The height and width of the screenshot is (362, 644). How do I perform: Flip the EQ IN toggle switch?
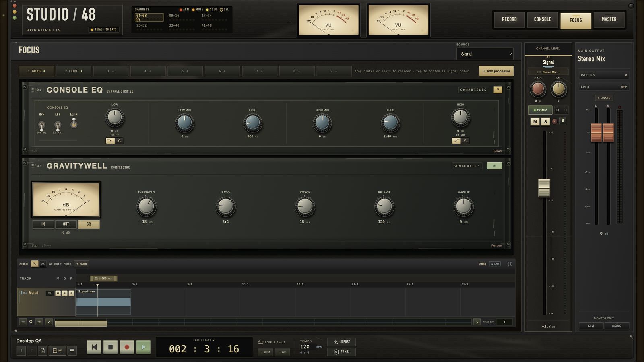tap(74, 123)
